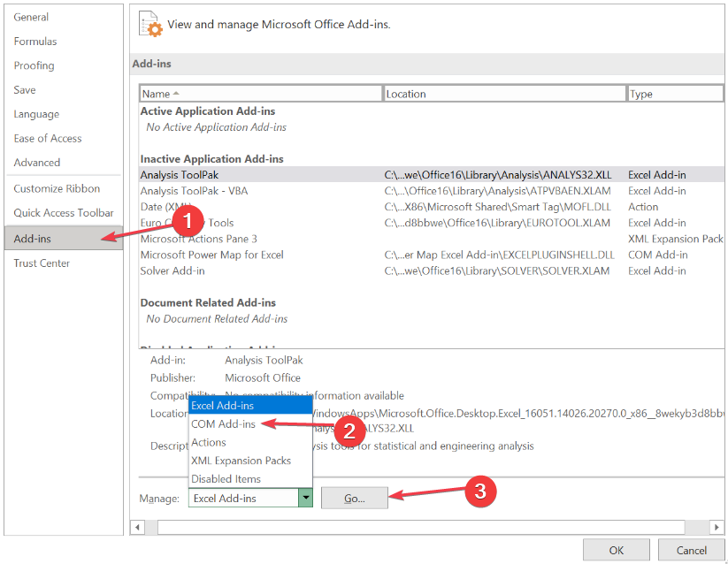Click the horizontal scrollbar right arrow
Image resolution: width=728 pixels, height=564 pixels.
click(717, 527)
